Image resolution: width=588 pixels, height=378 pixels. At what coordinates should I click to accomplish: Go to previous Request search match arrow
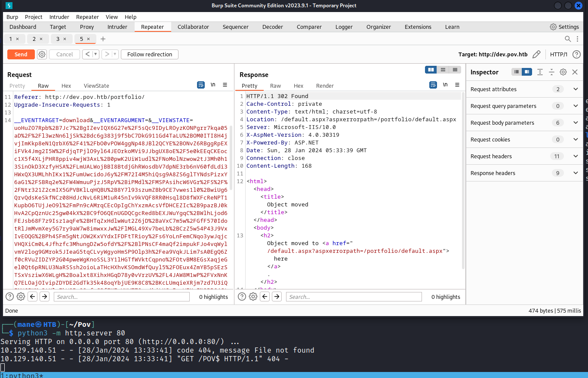32,297
